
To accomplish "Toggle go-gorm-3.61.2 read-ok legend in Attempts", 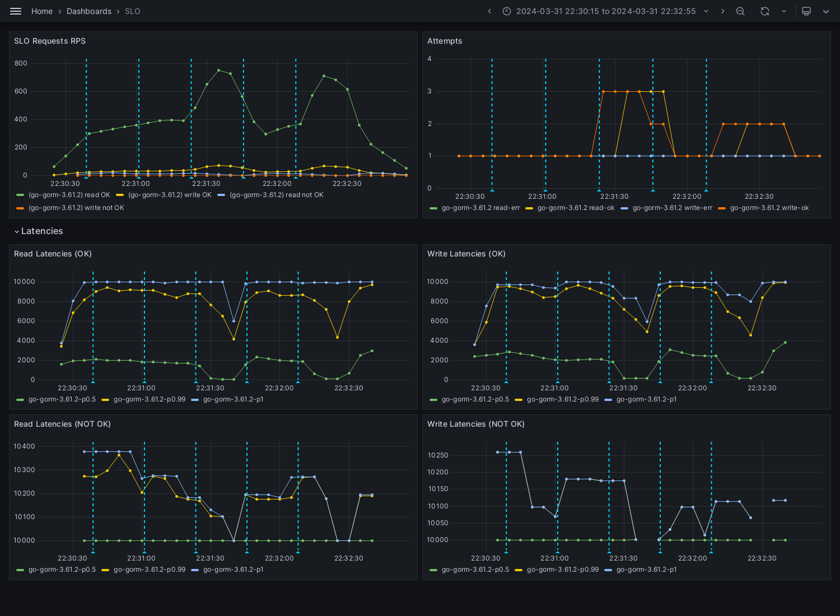I will pos(576,208).
